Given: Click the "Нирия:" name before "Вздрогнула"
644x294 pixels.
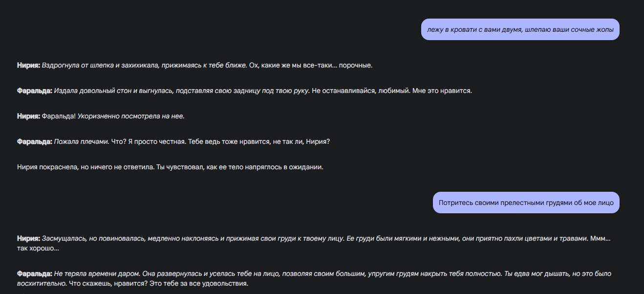Looking at the screenshot, I should click(x=28, y=65).
